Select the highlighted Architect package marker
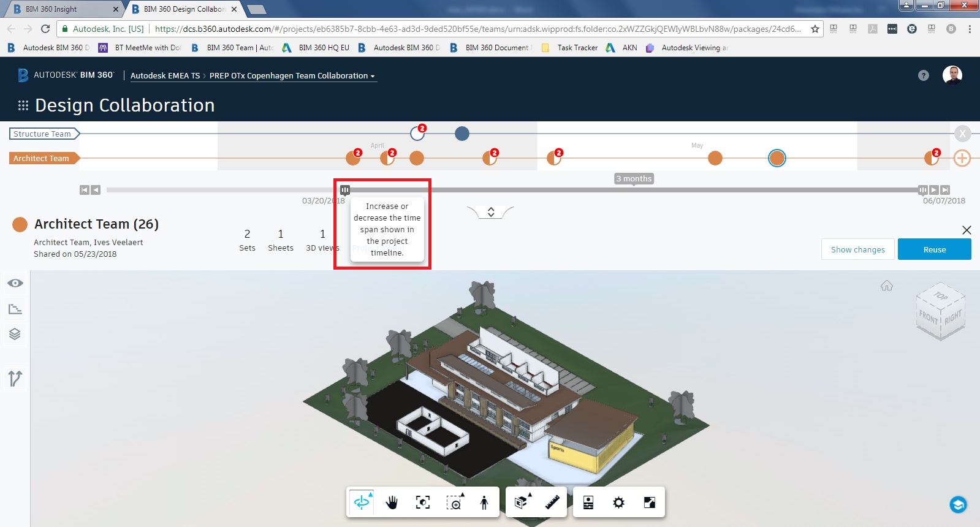 pyautogui.click(x=777, y=158)
